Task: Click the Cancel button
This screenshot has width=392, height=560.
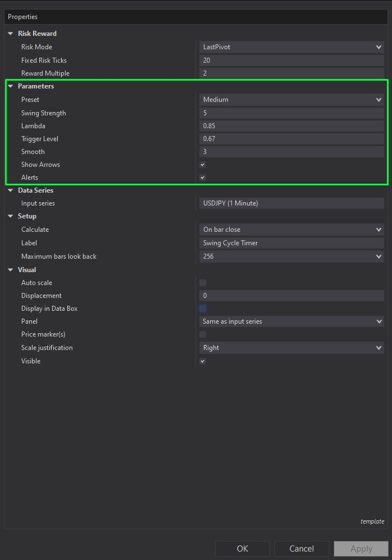Action: 301,549
